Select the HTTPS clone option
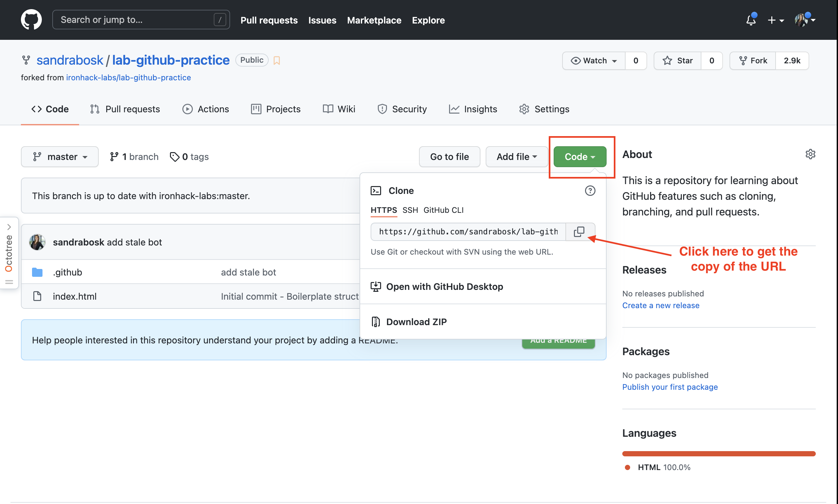The width and height of the screenshot is (838, 504). (x=383, y=210)
